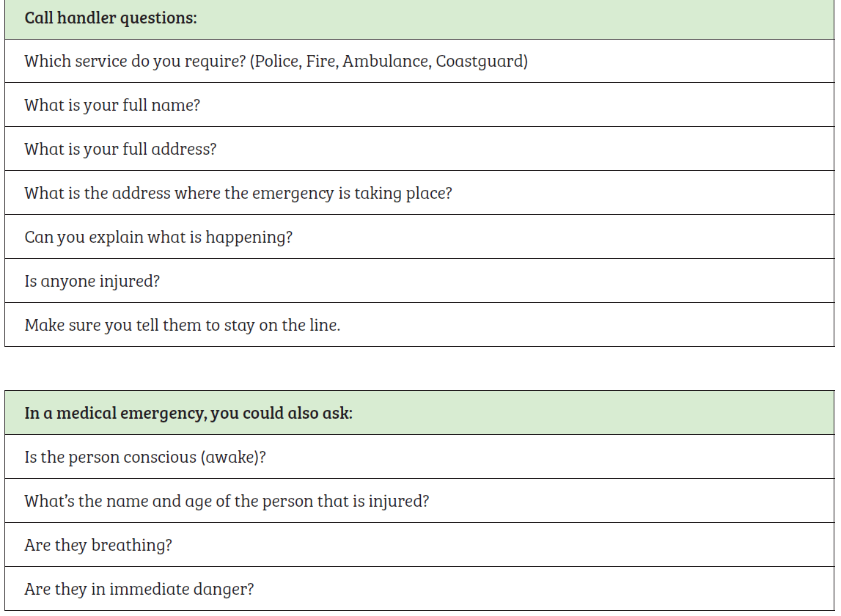Select the "Can you explain what is happening?" row

(158, 237)
